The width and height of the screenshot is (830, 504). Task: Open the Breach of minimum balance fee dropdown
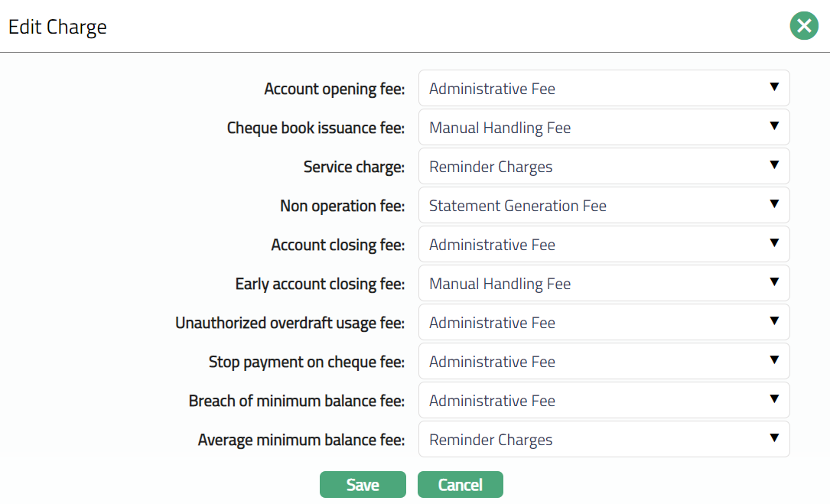click(x=604, y=401)
